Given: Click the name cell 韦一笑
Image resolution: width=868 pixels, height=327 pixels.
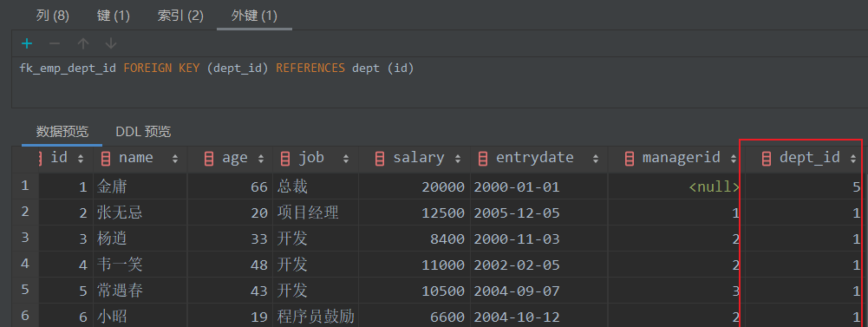Looking at the screenshot, I should (x=140, y=265).
